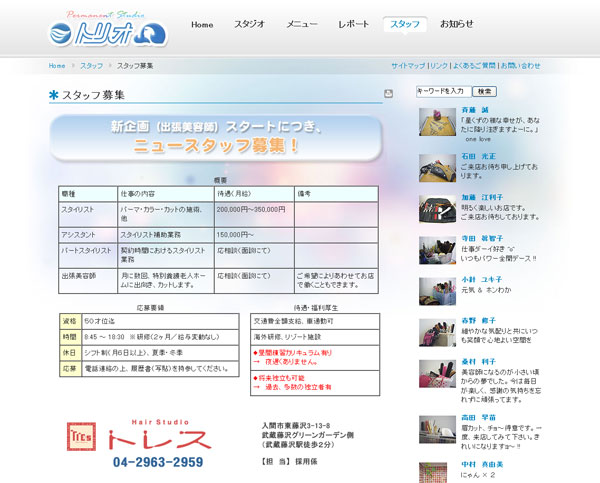Go to the スタジオ navigation tab
Image resolution: width=600 pixels, height=483 pixels.
pyautogui.click(x=249, y=24)
